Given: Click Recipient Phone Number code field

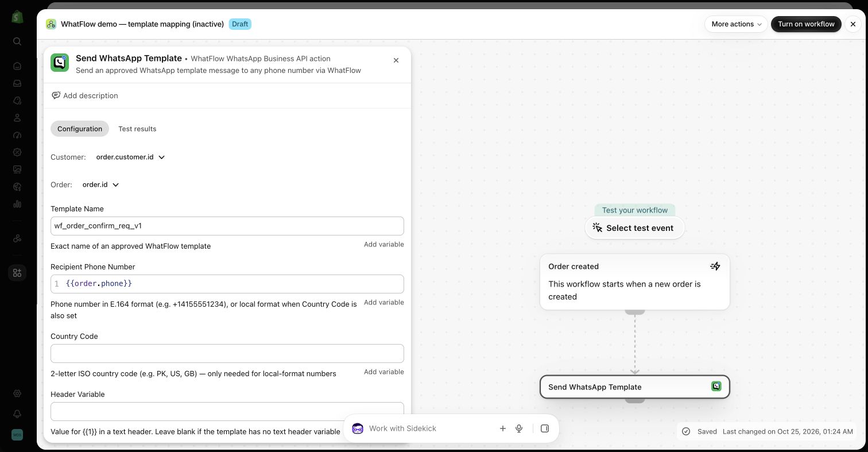Looking at the screenshot, I should (x=227, y=284).
